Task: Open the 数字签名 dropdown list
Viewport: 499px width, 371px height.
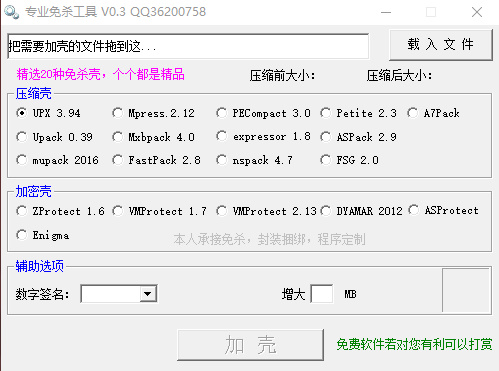Action: pyautogui.click(x=148, y=294)
